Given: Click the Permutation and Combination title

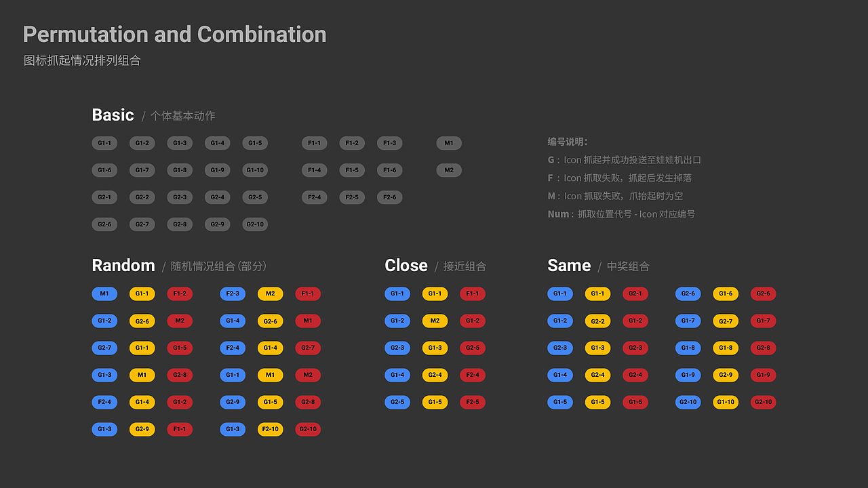Looking at the screenshot, I should tap(174, 35).
